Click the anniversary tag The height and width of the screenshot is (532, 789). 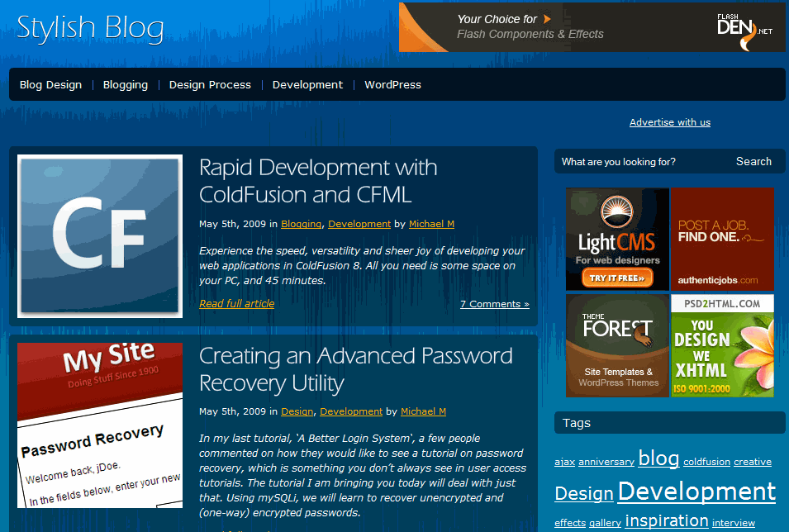pos(606,462)
